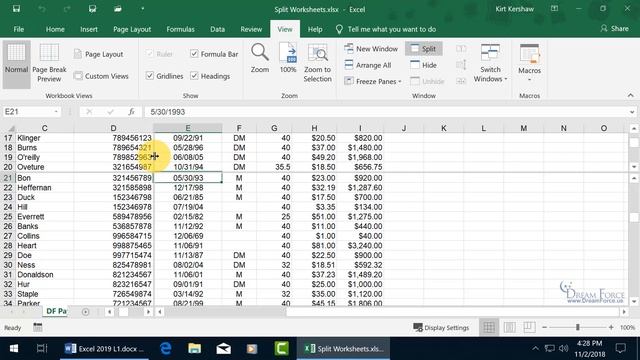Viewport: 640px width, 360px height.
Task: Toggle the Headings checkbox
Action: [x=194, y=76]
